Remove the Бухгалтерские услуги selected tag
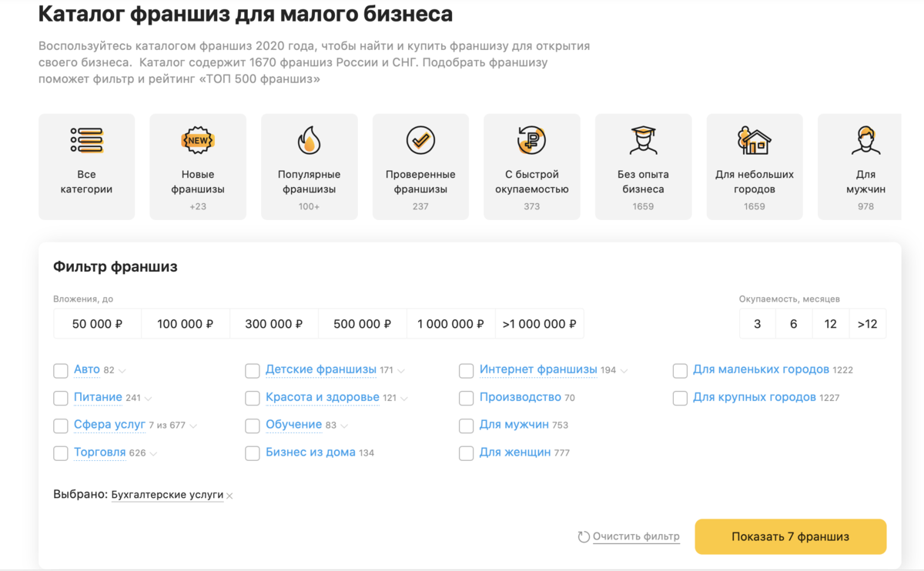This screenshot has width=924, height=571. [229, 496]
